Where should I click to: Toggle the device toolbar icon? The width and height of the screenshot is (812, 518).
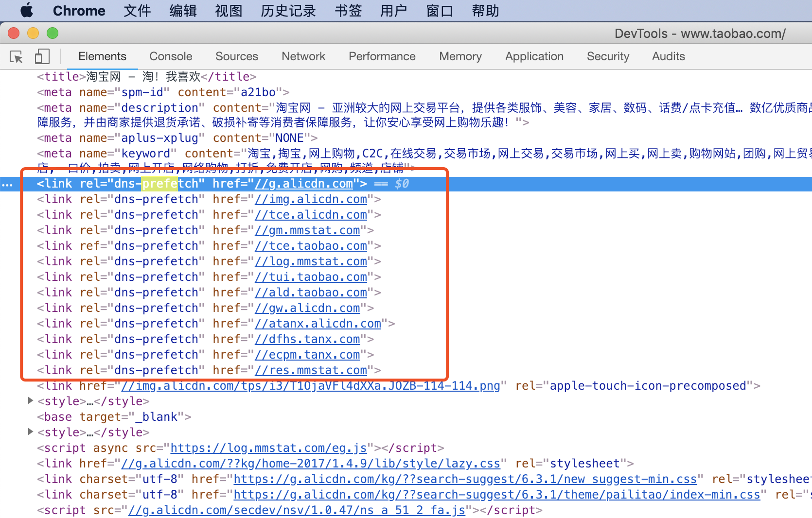[42, 56]
